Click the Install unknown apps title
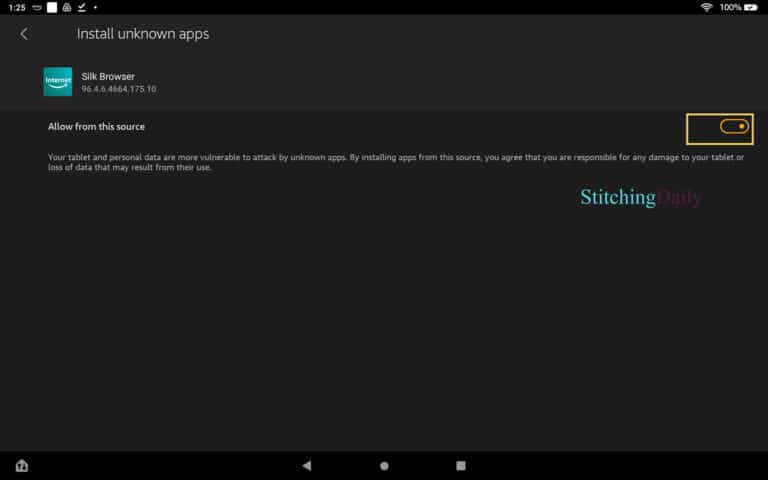Screen dimensions: 768x480 coord(143,34)
